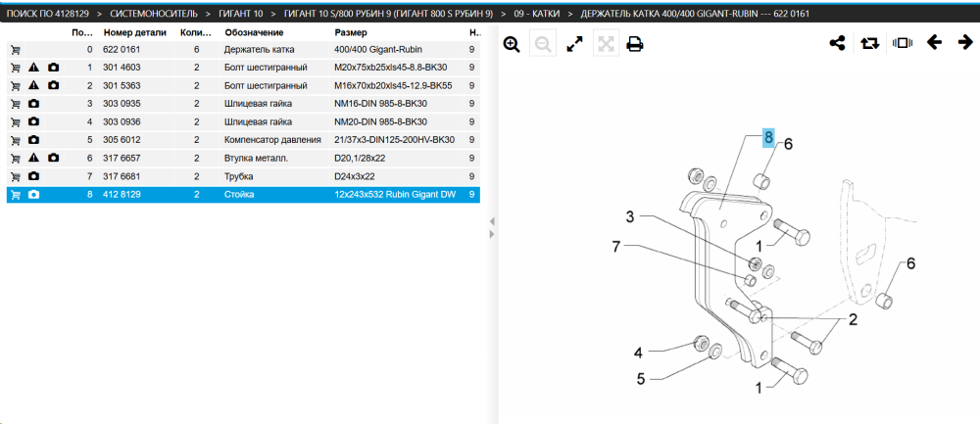Viewport: 980px width, 424px height.
Task: Click the zoom in magnifier icon
Action: pos(512,44)
